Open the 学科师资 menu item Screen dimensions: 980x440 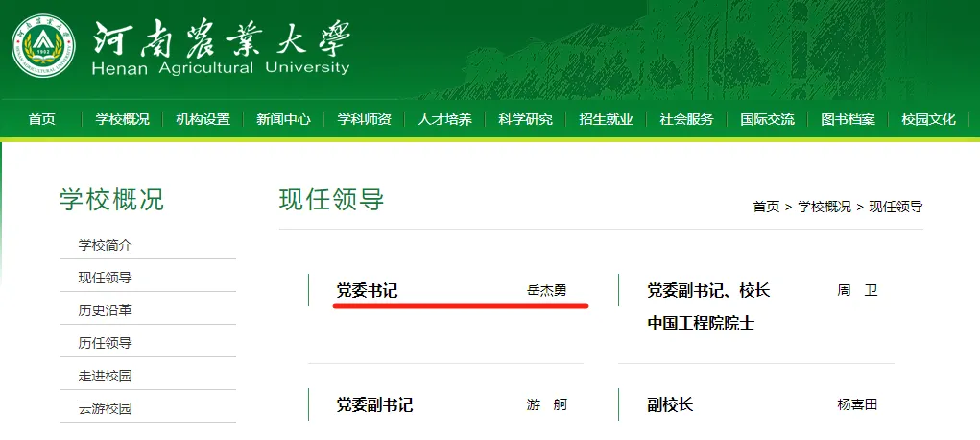(364, 120)
